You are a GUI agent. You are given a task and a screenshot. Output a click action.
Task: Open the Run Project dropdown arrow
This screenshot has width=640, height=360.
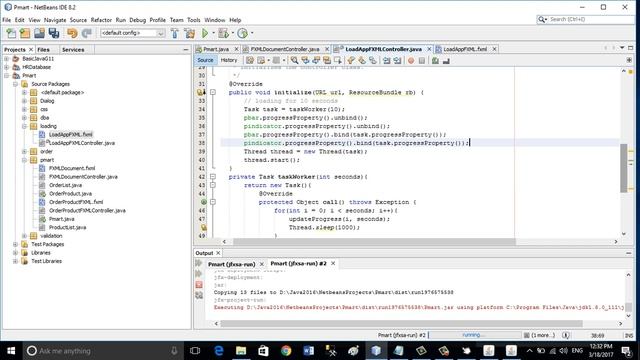click(213, 33)
